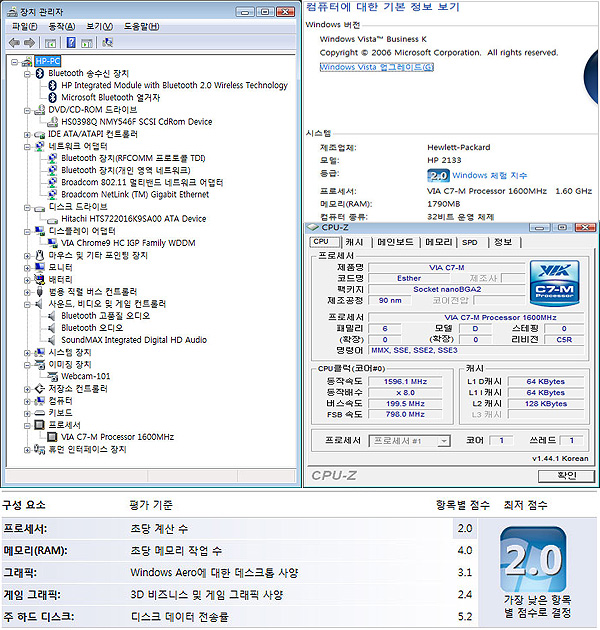Screen dimensions: 600x630
Task: Click the VIA C7-M processor logo
Action: pos(555,283)
